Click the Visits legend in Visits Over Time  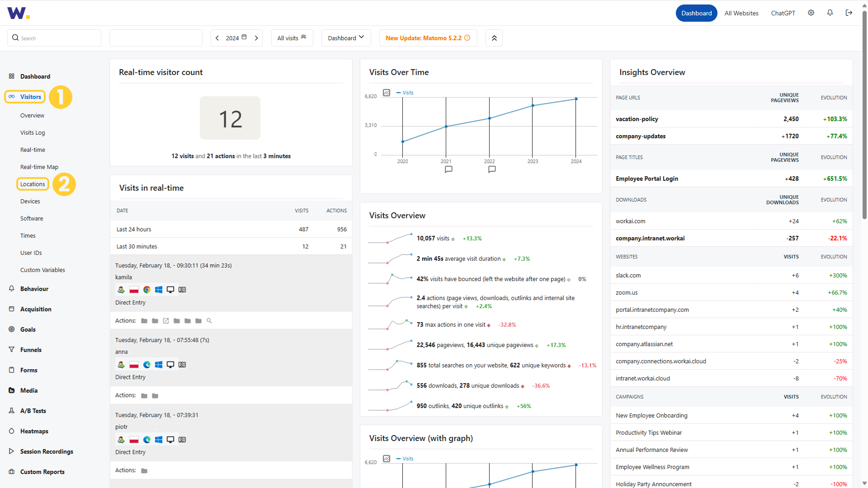[x=405, y=93]
